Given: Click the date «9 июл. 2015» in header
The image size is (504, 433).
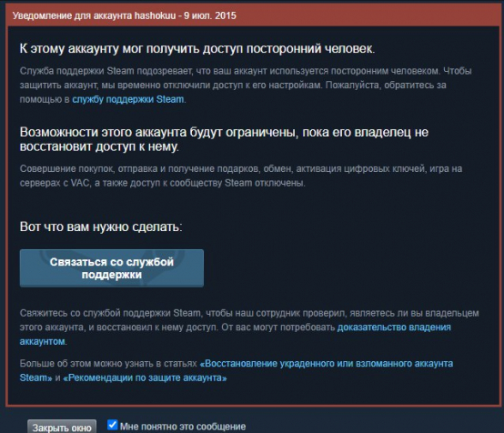Looking at the screenshot, I should point(210,15).
